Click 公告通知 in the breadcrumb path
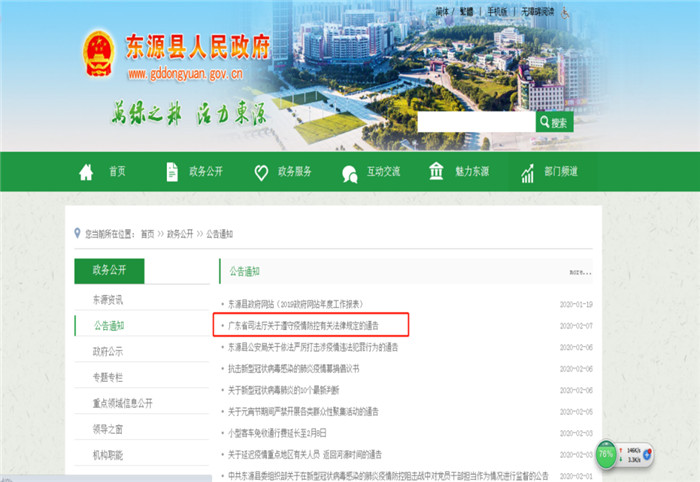The width and height of the screenshot is (700, 482). click(x=219, y=234)
